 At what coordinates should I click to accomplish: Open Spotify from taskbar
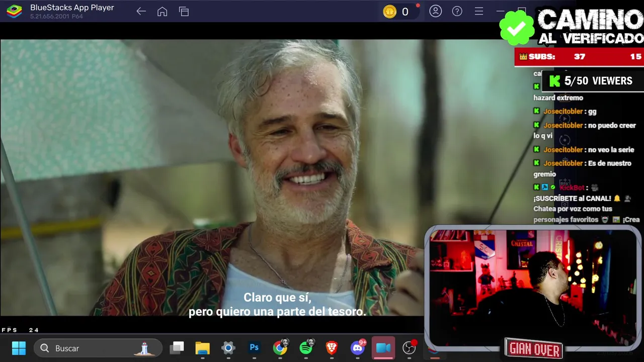coord(306,347)
